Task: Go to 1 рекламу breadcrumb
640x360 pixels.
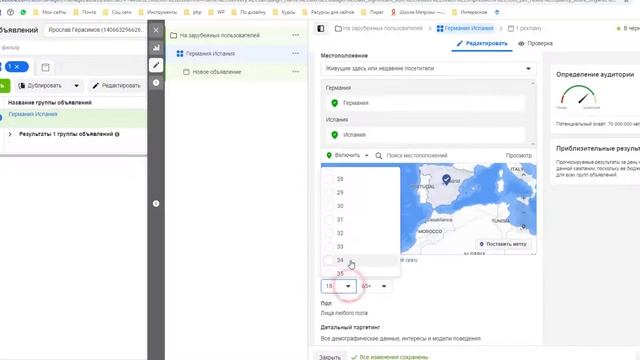Action: [x=525, y=29]
